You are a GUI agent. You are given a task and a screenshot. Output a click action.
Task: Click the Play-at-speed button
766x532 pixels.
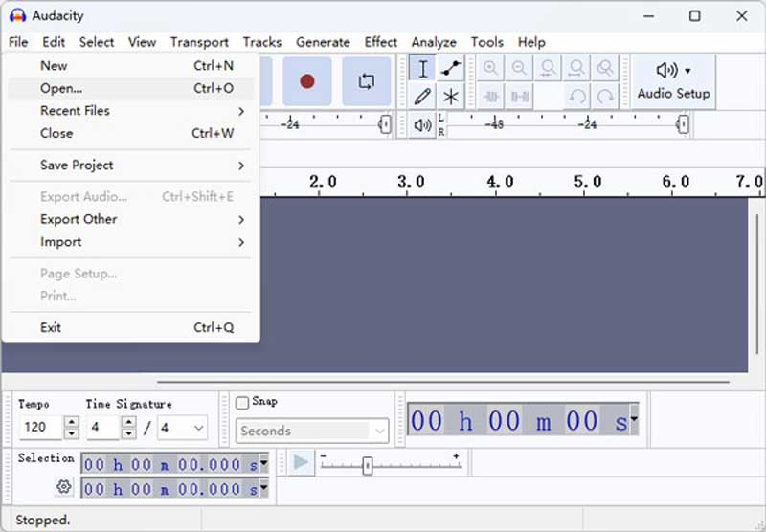(x=301, y=462)
